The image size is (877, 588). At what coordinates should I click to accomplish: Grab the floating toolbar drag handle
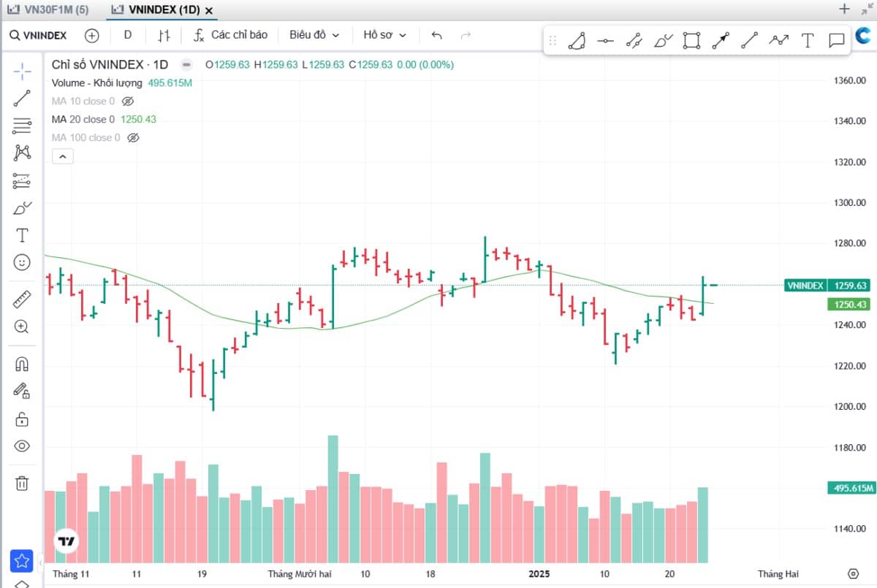(x=553, y=41)
